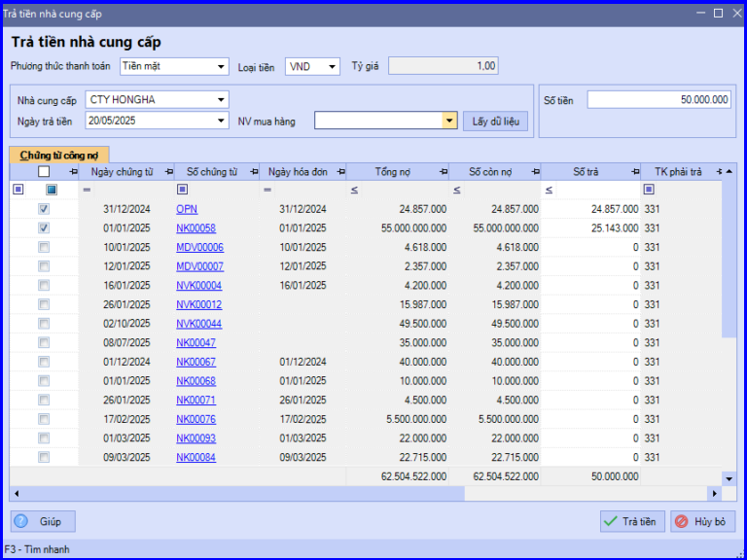Uncheck the NK00058 row checkbox
The image size is (747, 560).
[x=44, y=228]
